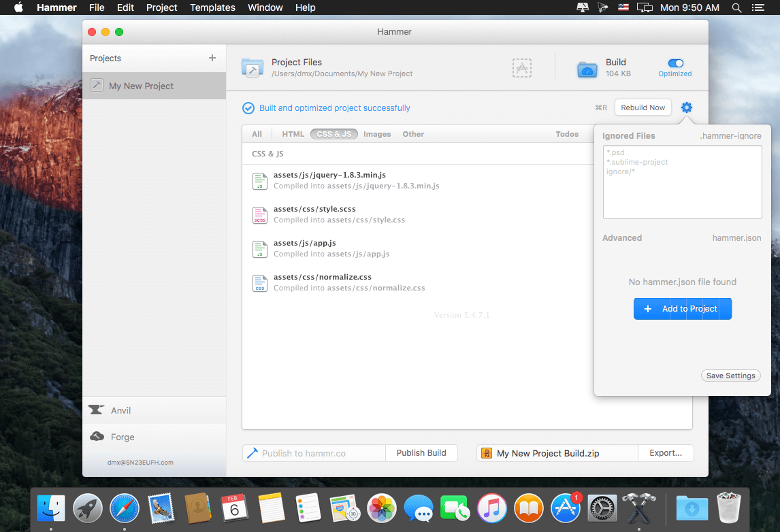
Task: Switch to the Other tab
Action: point(413,134)
